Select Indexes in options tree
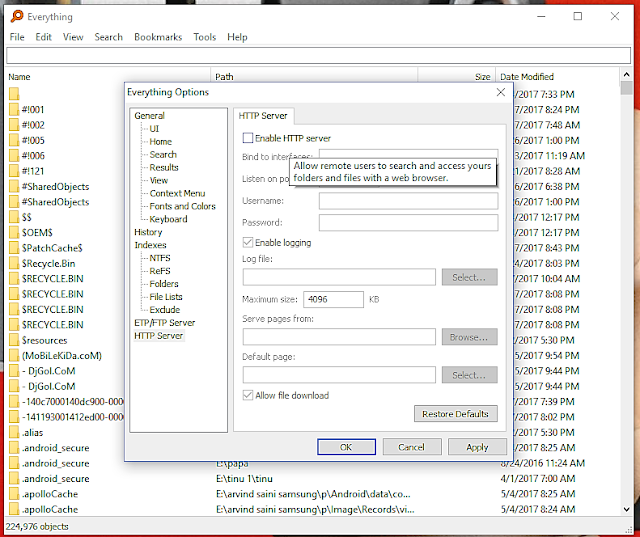This screenshot has height=537, width=640. [150, 245]
